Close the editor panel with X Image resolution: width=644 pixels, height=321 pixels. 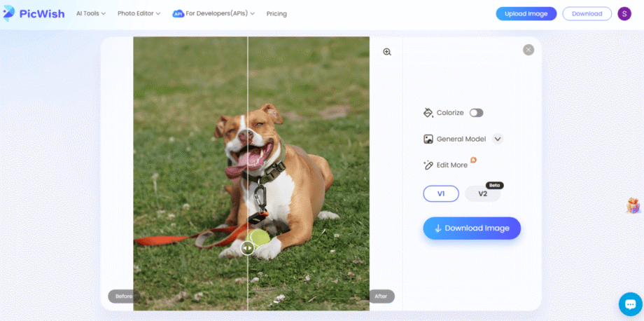pos(528,50)
